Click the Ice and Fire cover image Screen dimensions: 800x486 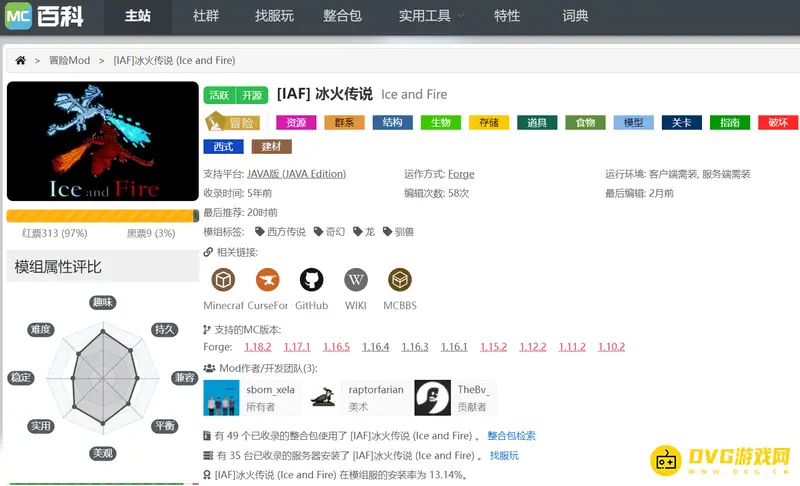coord(103,141)
